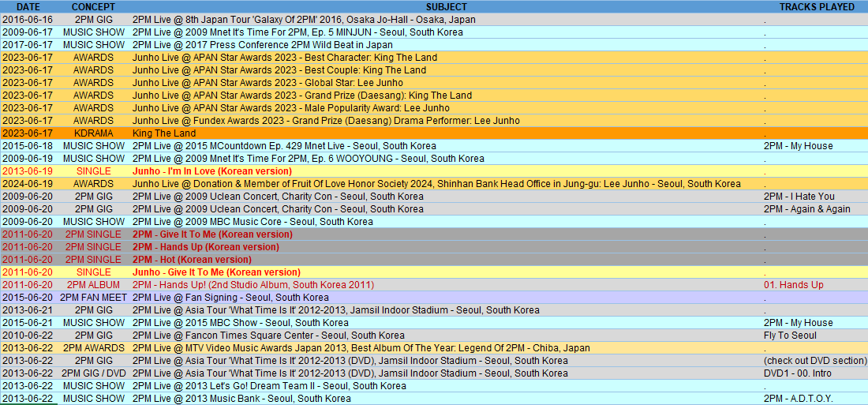Select 'Hands Up! (2nd Studio Album)' subject cell
The height and width of the screenshot is (405, 868).
pos(446,285)
